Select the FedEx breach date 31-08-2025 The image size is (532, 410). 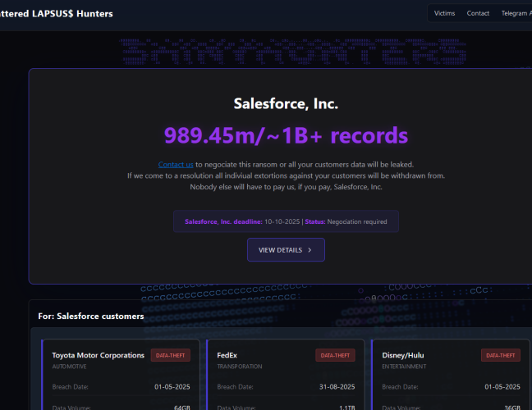coord(336,386)
